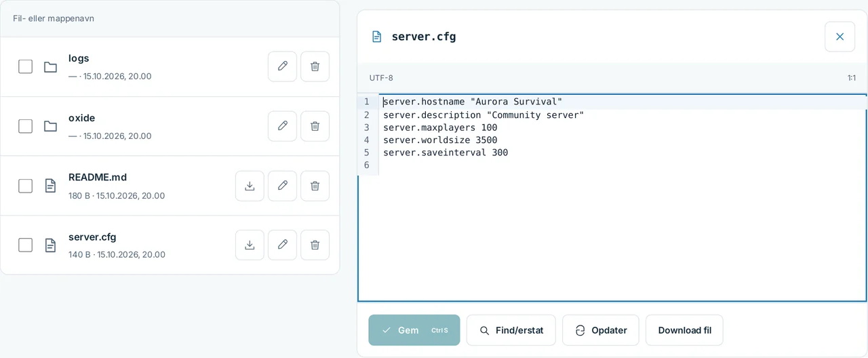Select the oxide folder checkbox
The image size is (868, 358).
click(25, 126)
